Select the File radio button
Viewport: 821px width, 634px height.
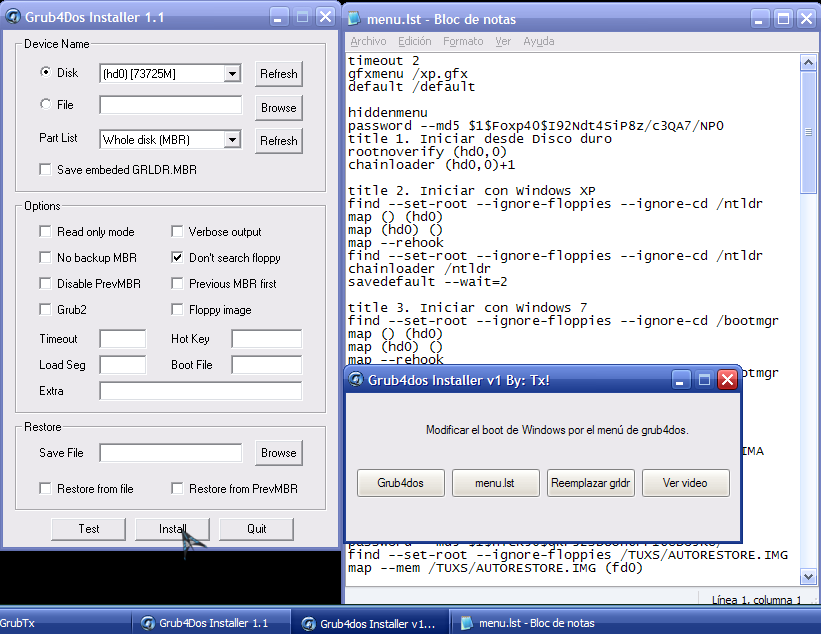pyautogui.click(x=46, y=104)
